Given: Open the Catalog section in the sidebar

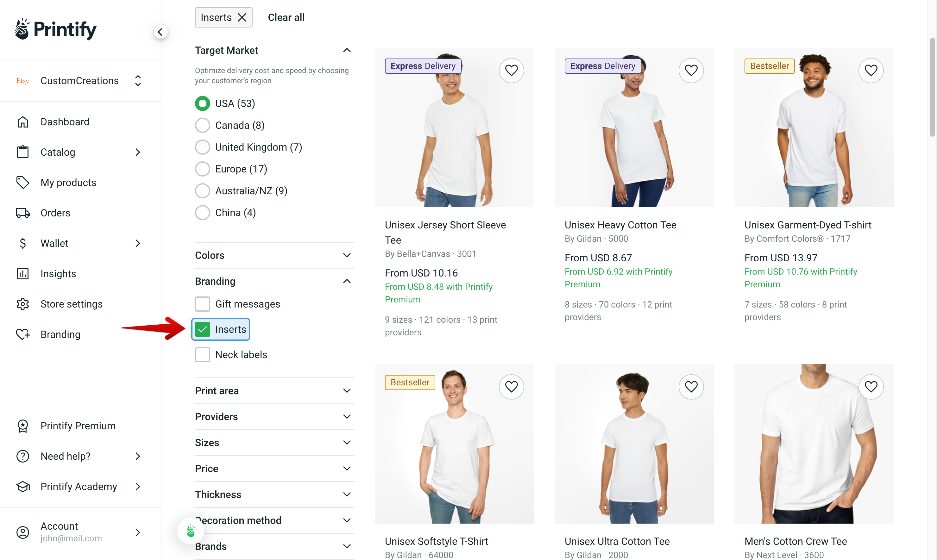Looking at the screenshot, I should [58, 152].
